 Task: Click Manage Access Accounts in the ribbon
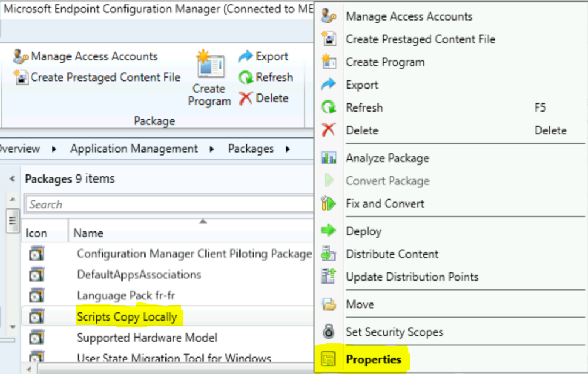86,56
